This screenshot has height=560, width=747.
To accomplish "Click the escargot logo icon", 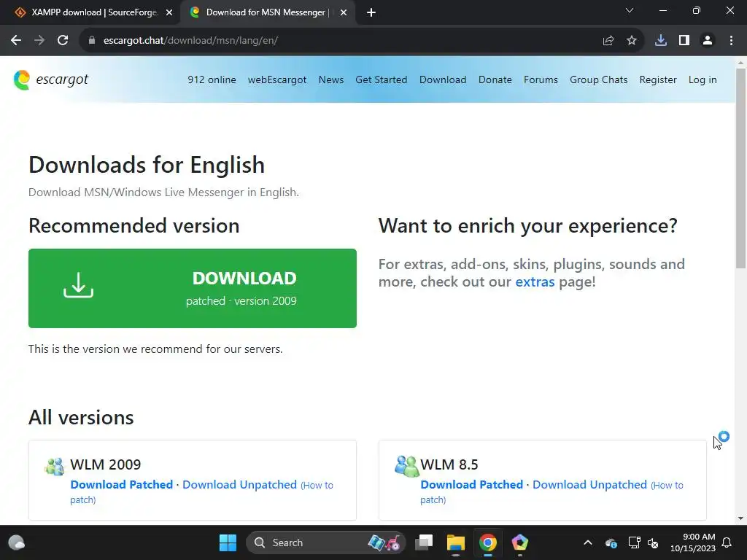I will (22, 79).
